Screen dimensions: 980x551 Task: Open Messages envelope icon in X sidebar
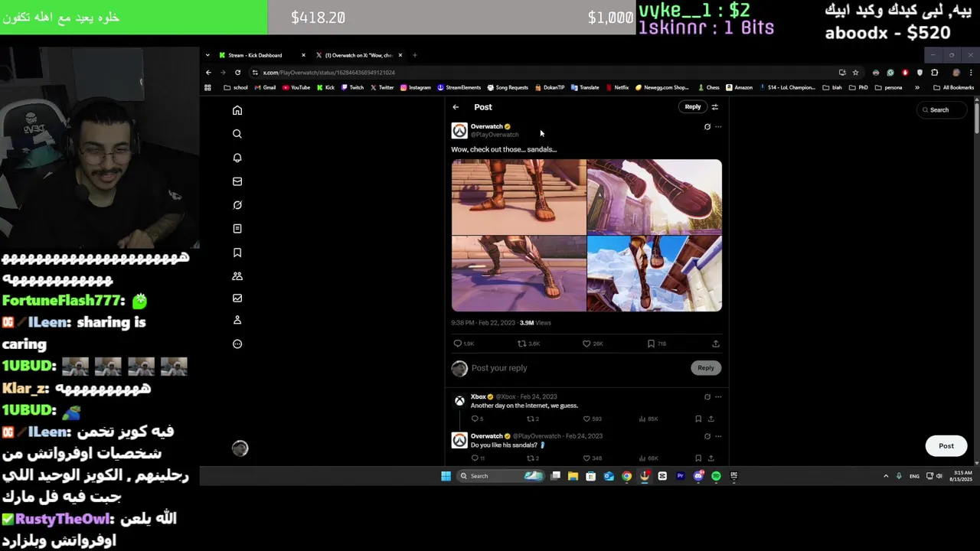[x=237, y=181]
